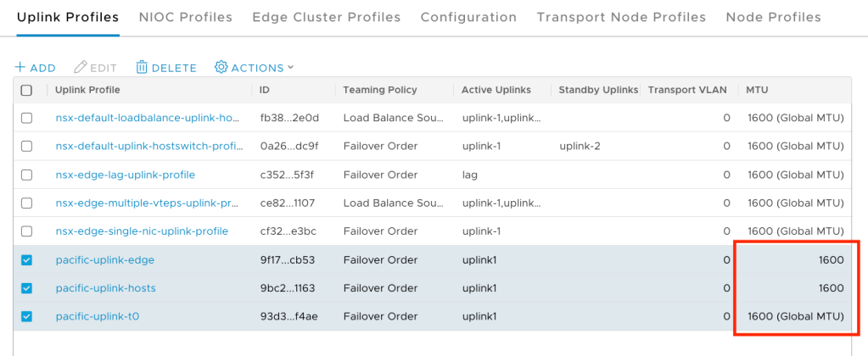Expand the ACTIONS dropdown chevron
The image size is (868, 356).
pyautogui.click(x=290, y=68)
